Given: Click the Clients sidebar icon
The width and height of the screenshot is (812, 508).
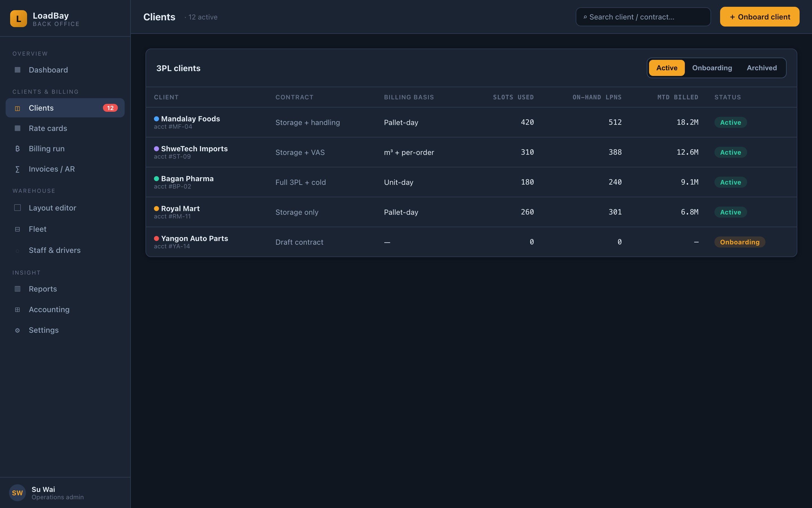Looking at the screenshot, I should click(x=17, y=108).
